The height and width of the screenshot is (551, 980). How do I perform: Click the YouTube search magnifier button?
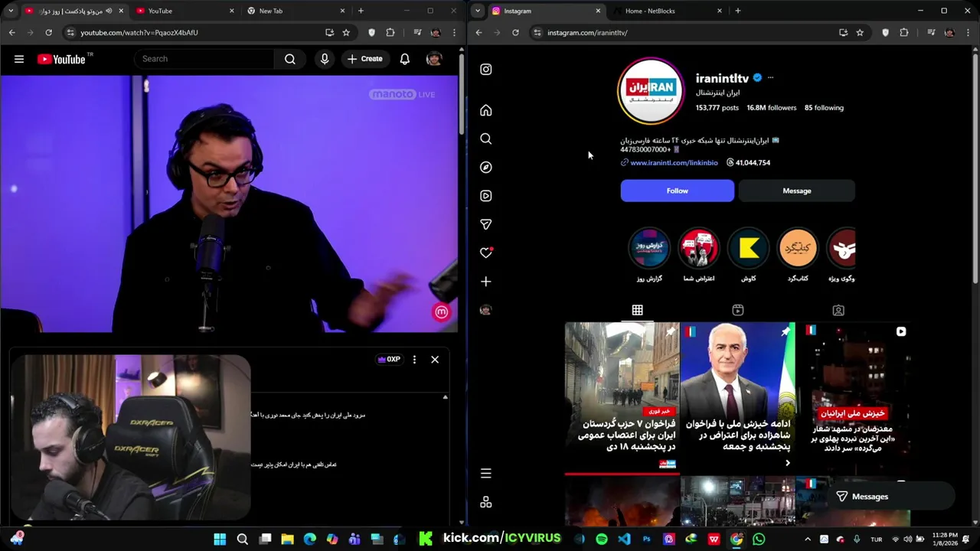[x=290, y=59]
